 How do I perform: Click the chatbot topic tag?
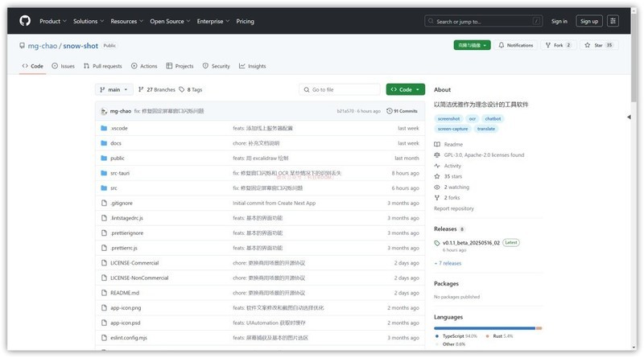click(493, 118)
